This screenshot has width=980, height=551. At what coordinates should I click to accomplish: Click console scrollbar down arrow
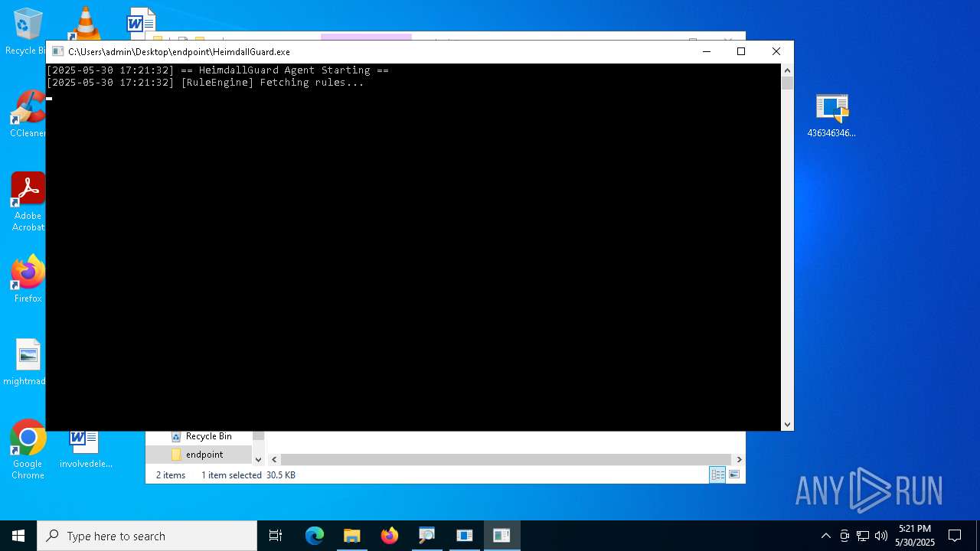[787, 425]
